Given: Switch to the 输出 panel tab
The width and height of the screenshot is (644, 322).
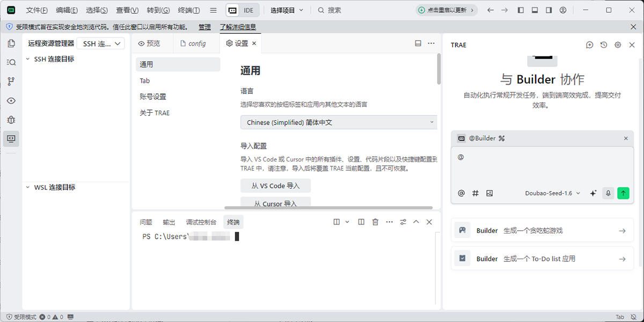Looking at the screenshot, I should click(169, 222).
